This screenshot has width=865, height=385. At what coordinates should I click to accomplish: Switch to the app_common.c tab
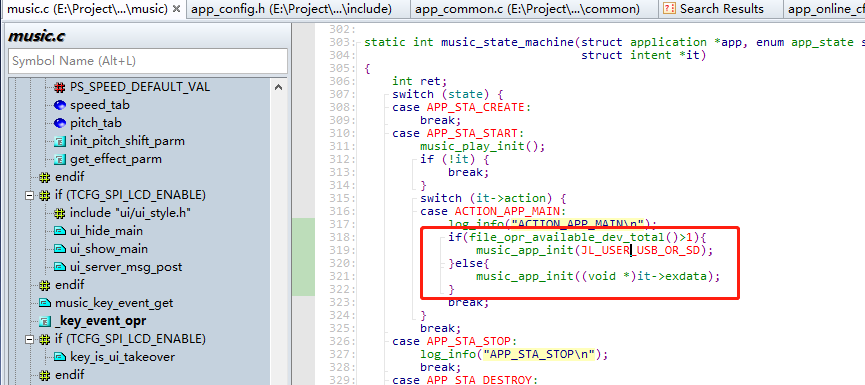click(527, 9)
